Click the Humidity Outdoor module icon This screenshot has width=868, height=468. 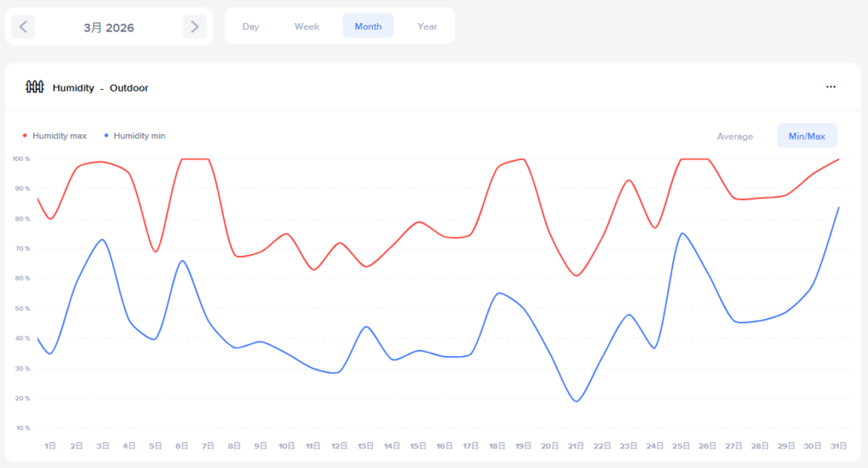(x=35, y=86)
